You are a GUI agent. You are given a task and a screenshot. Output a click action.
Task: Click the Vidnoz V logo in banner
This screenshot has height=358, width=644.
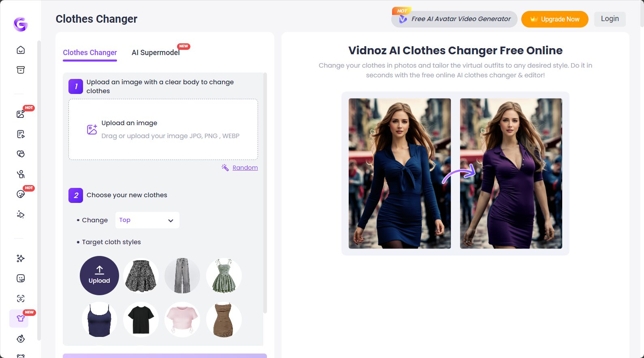pyautogui.click(x=403, y=19)
